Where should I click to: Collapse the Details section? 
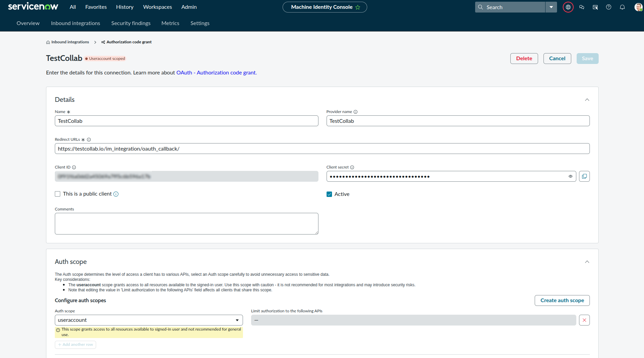tap(587, 100)
